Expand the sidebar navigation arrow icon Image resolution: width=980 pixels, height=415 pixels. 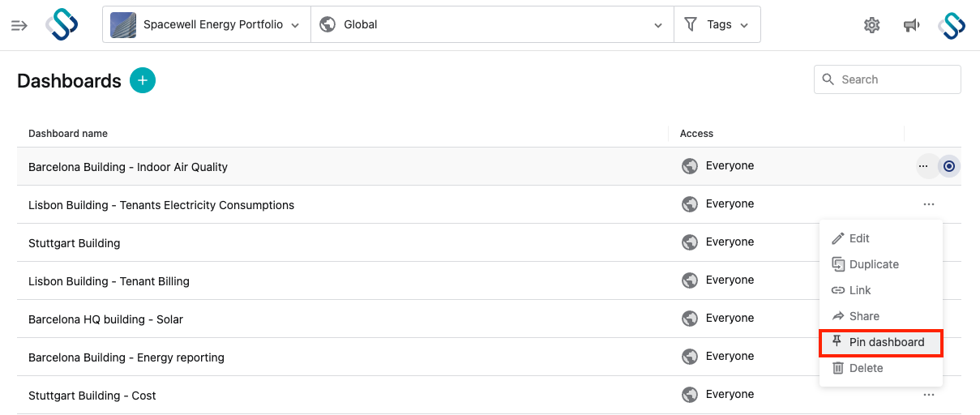coord(19,25)
